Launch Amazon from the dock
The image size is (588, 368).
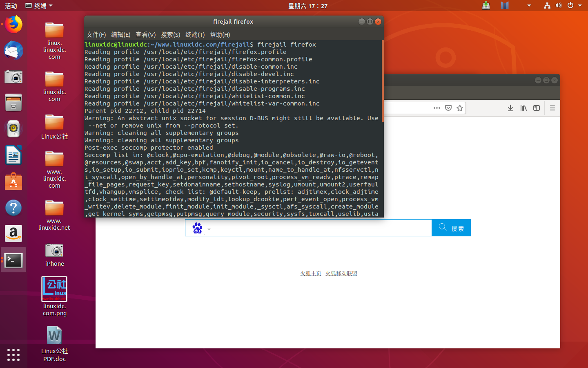click(x=13, y=234)
